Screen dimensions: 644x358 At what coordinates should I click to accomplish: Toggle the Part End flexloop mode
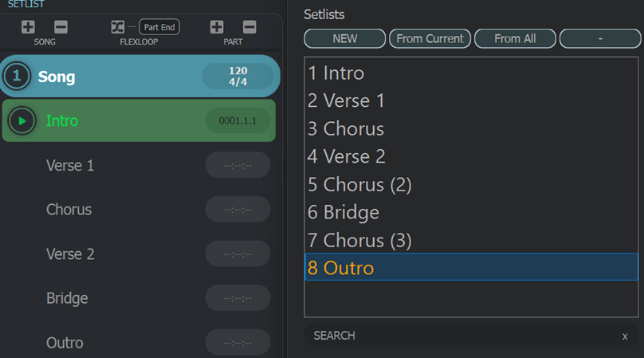(159, 27)
